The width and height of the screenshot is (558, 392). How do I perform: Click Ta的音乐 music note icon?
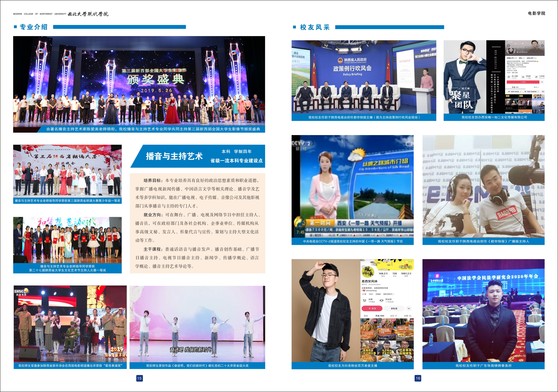click(x=536, y=77)
